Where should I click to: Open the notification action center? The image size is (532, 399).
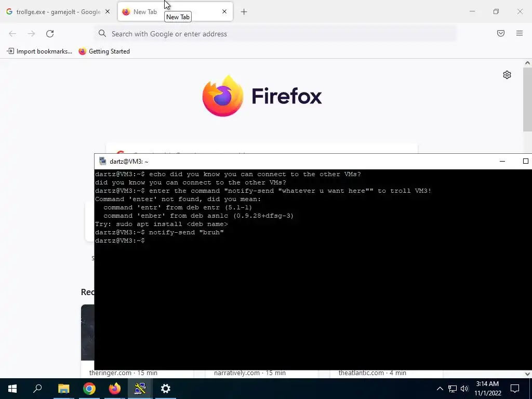[x=515, y=389]
